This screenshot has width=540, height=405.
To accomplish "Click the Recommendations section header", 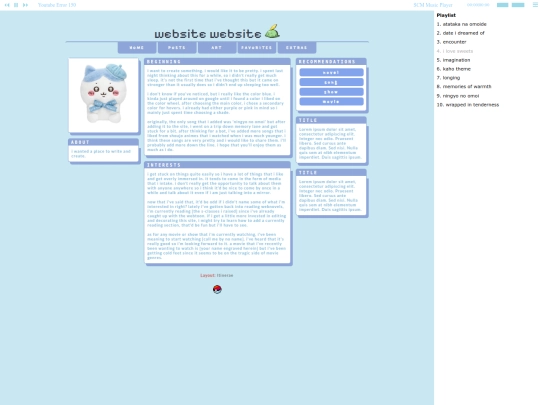I will click(331, 62).
